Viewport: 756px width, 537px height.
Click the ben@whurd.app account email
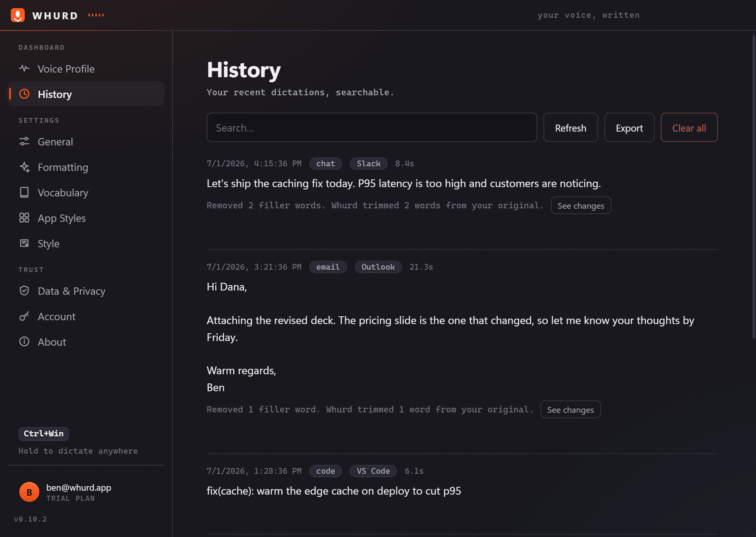(x=79, y=488)
